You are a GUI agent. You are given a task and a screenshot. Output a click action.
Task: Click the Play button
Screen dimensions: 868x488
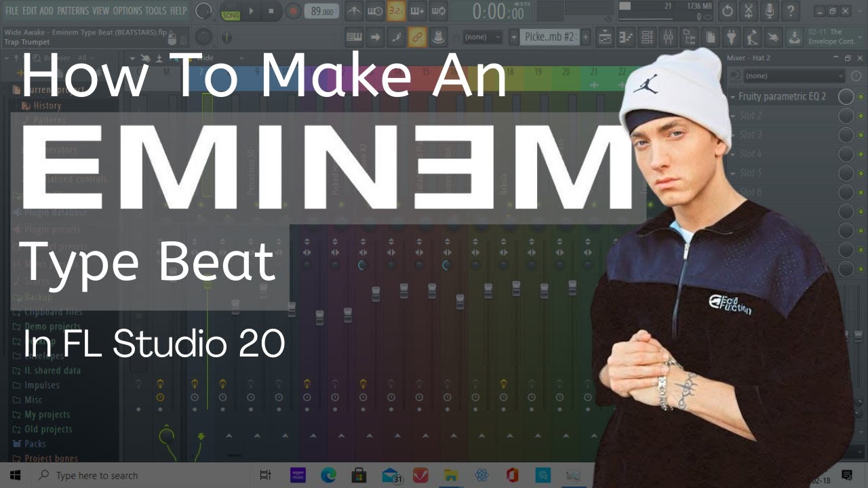252,11
